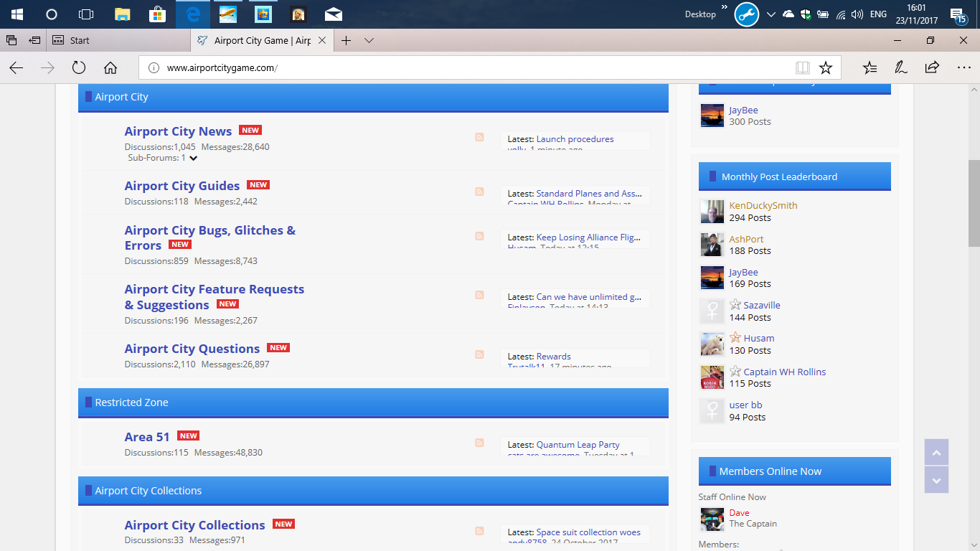
Task: Open the latest thread Rewards
Action: point(554,357)
